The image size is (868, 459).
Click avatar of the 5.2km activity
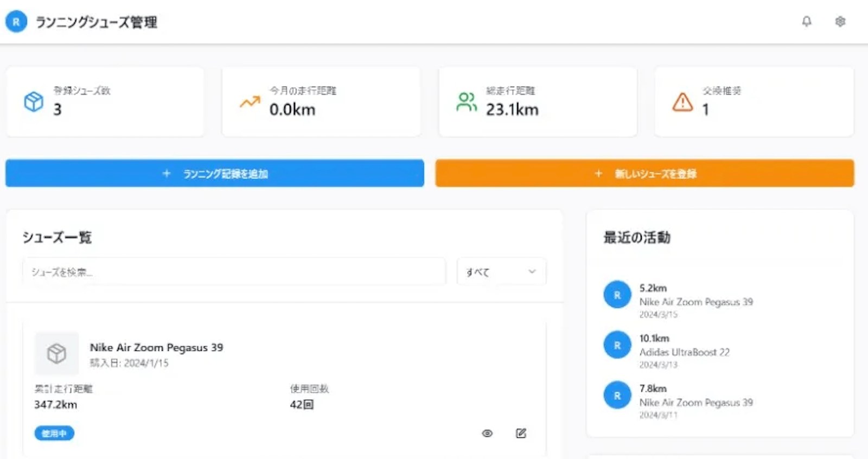(617, 295)
